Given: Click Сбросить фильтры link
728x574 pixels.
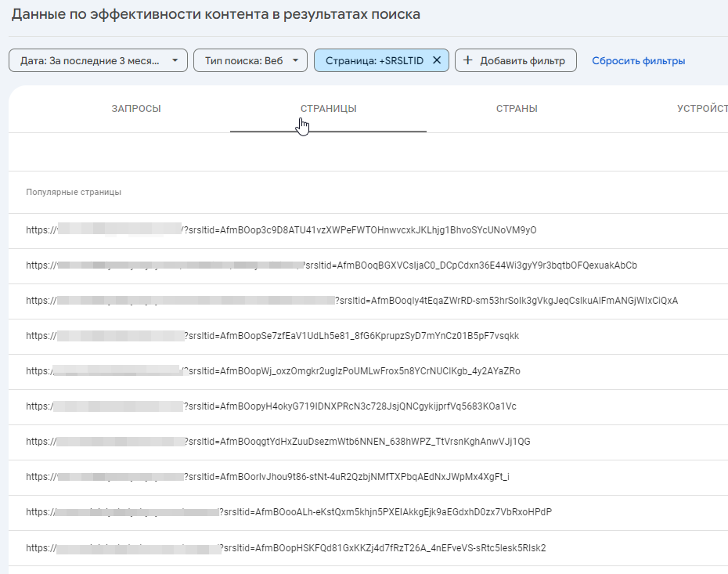Looking at the screenshot, I should (x=639, y=61).
